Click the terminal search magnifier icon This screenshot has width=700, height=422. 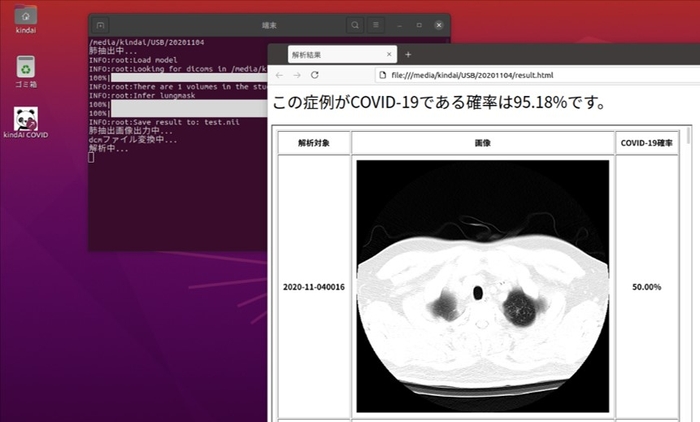pyautogui.click(x=356, y=24)
